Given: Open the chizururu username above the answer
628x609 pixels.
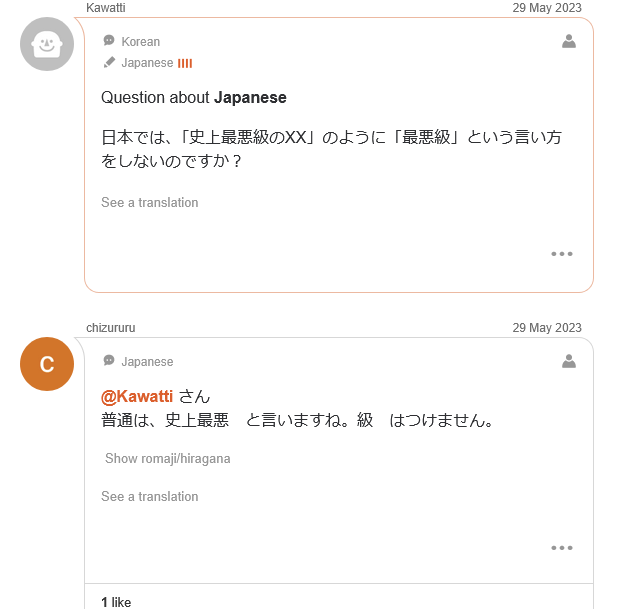Looking at the screenshot, I should coord(111,328).
